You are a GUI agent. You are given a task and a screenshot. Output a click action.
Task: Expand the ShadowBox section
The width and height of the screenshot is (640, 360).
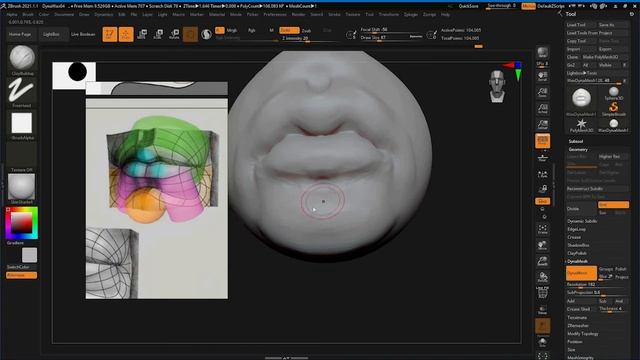tap(578, 245)
